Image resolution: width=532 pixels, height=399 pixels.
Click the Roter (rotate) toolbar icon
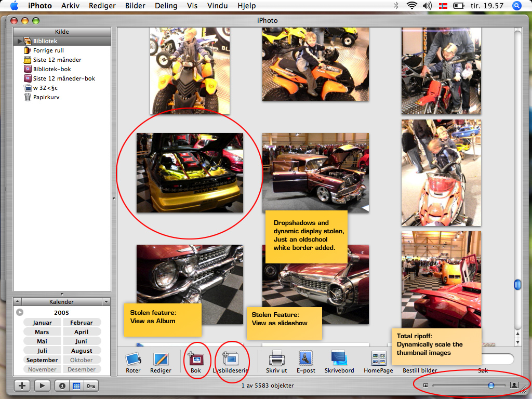[x=133, y=360]
